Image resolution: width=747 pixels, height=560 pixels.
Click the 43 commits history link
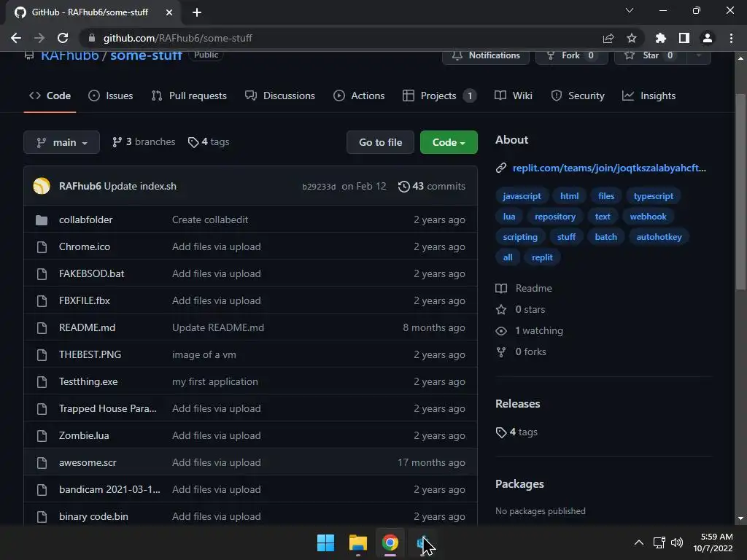[x=432, y=186]
